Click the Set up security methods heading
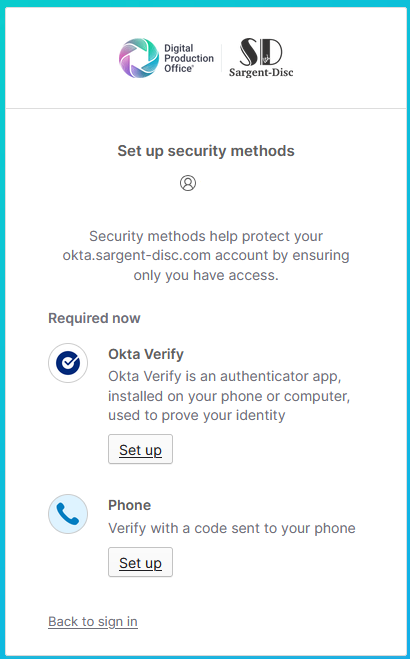 click(x=206, y=151)
